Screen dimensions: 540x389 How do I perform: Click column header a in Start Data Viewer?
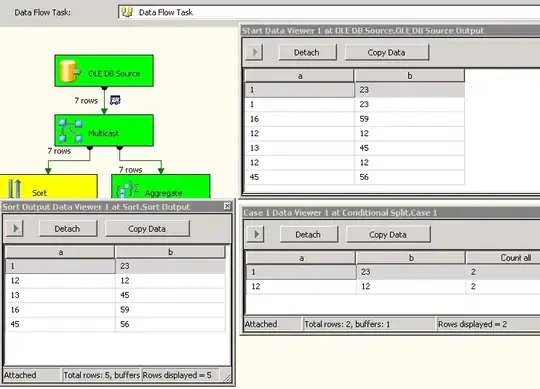click(x=299, y=76)
